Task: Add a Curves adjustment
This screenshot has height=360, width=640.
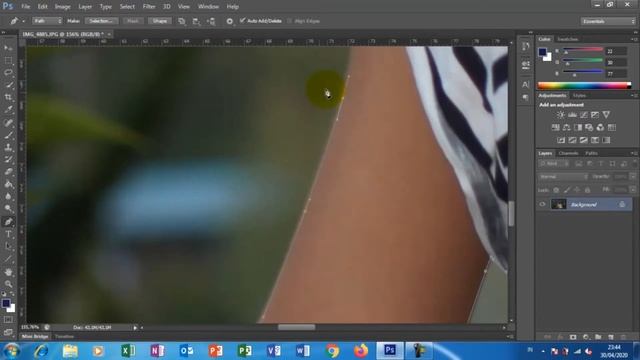Action: pyautogui.click(x=584, y=115)
